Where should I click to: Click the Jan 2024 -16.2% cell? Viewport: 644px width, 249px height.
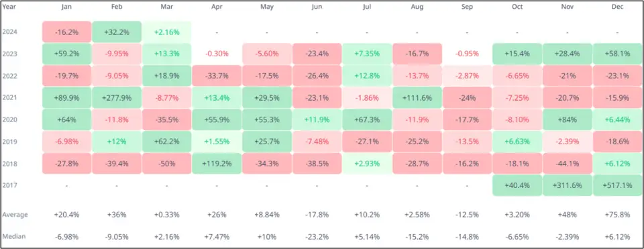pos(66,32)
